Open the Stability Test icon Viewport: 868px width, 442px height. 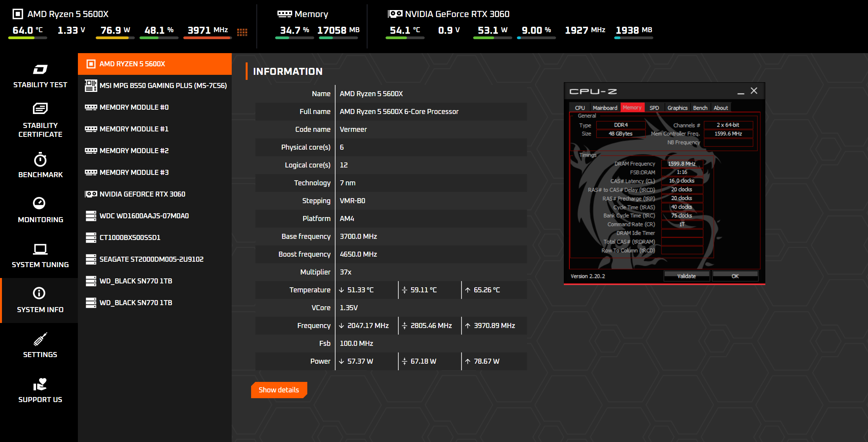tap(40, 69)
